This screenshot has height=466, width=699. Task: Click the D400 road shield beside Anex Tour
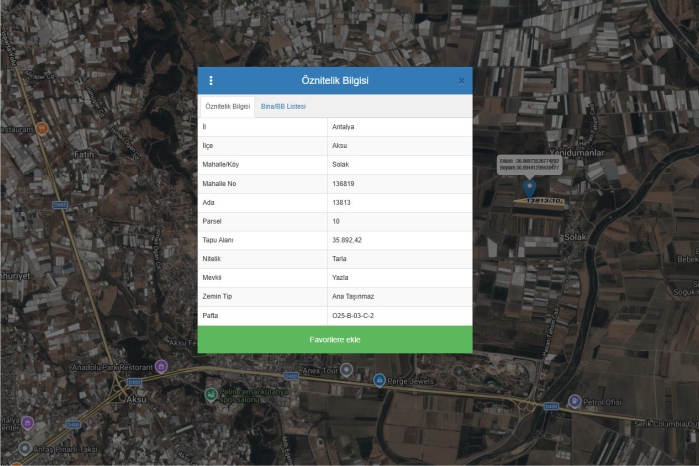click(291, 376)
